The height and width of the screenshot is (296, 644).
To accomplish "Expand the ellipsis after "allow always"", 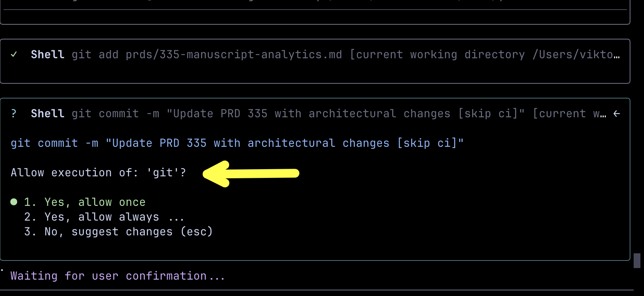I will (176, 218).
